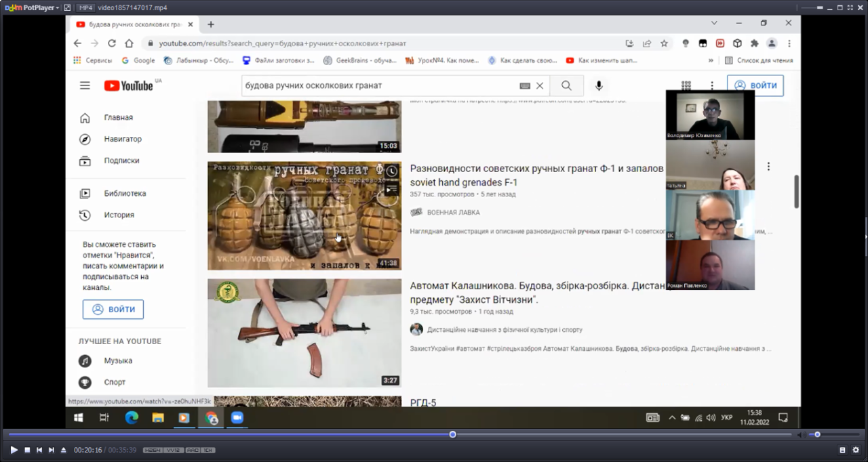Open PotPlayer settings gear
Viewport: 868px width, 462px height.
(856, 450)
